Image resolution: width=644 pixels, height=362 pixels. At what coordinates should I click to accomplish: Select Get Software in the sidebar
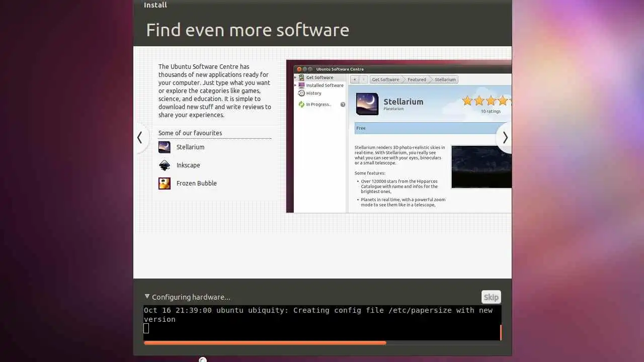tap(319, 77)
